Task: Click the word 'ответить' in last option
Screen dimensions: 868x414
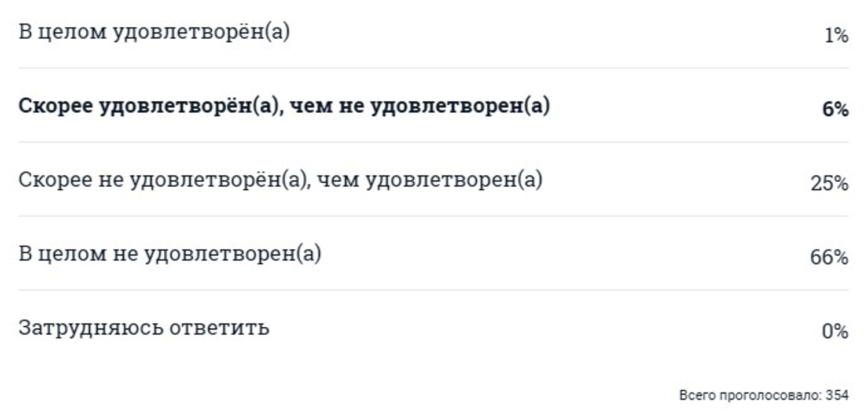Action: 219,328
